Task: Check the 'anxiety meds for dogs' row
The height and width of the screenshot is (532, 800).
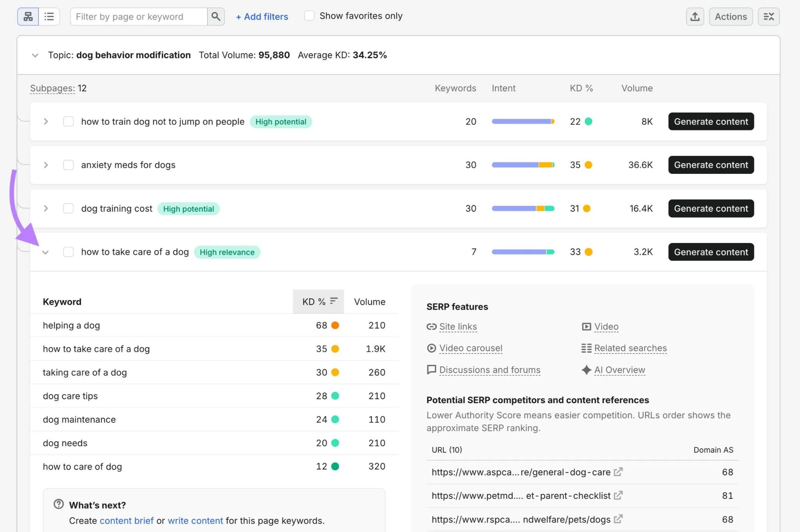Action: point(68,165)
